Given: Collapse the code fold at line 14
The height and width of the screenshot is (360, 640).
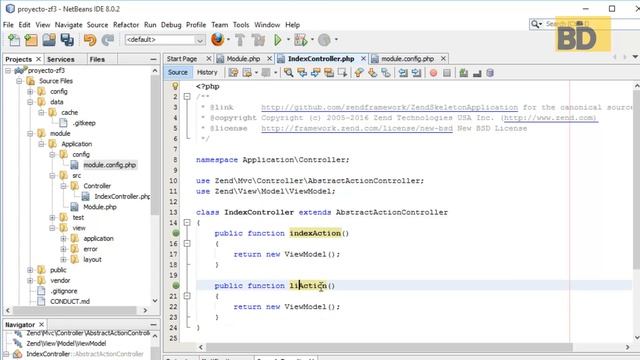Looking at the screenshot, I should pos(187,222).
